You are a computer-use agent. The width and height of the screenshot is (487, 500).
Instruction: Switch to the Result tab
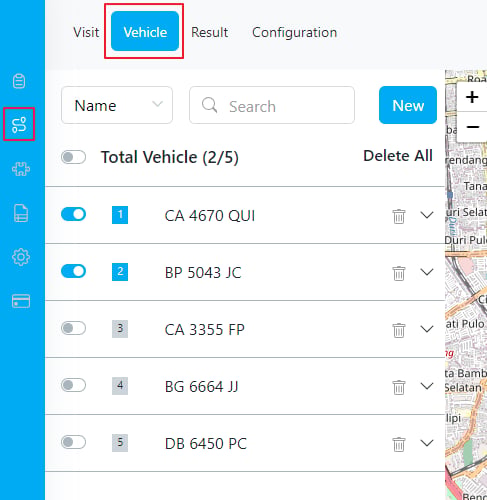pos(209,32)
